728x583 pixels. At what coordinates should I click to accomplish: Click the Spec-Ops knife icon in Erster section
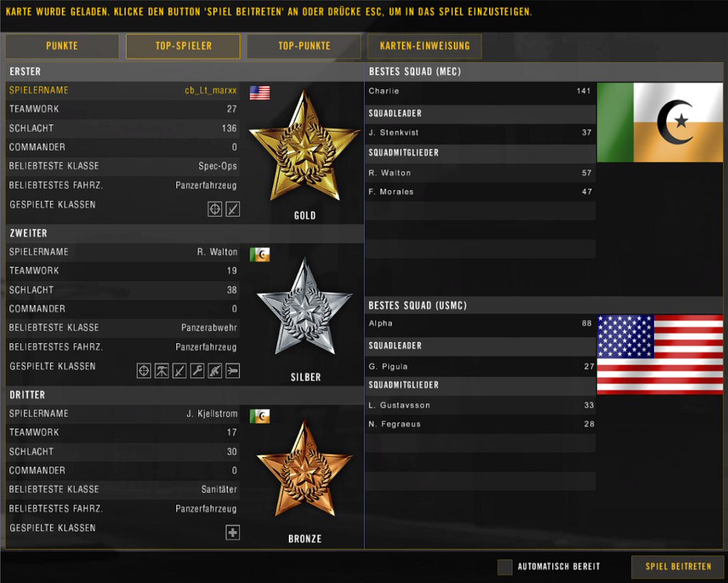click(233, 210)
